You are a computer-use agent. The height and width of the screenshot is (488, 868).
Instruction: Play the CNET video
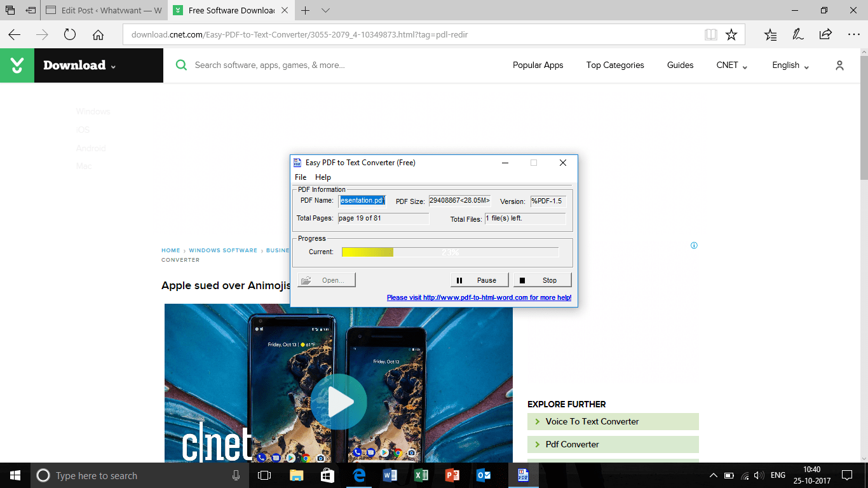tap(339, 402)
